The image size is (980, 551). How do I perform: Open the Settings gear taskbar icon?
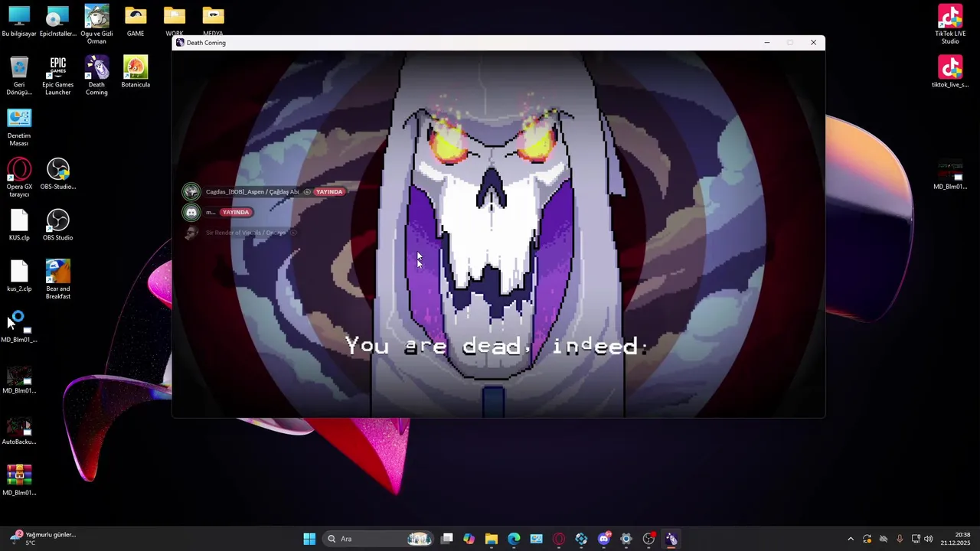coord(626,539)
